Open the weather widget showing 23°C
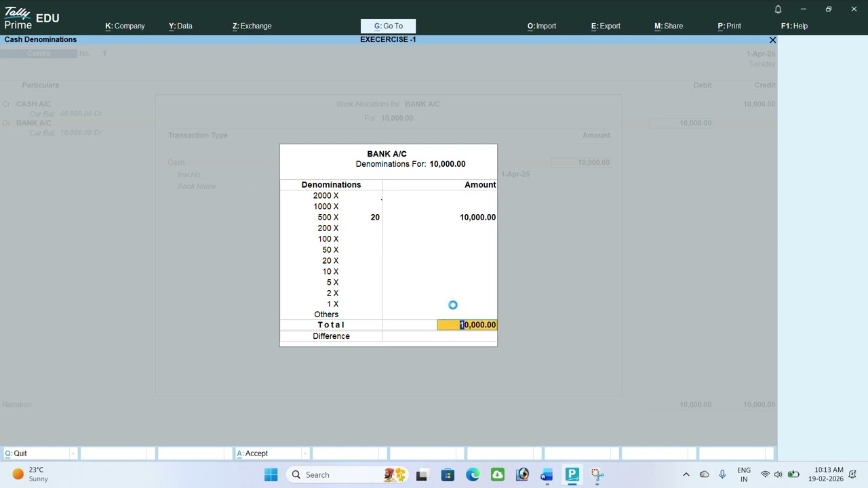Screen dimensions: 868x488 (31, 474)
